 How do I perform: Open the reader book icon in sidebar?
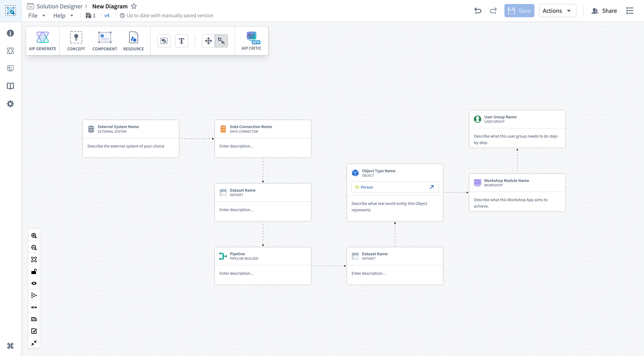tap(10, 86)
